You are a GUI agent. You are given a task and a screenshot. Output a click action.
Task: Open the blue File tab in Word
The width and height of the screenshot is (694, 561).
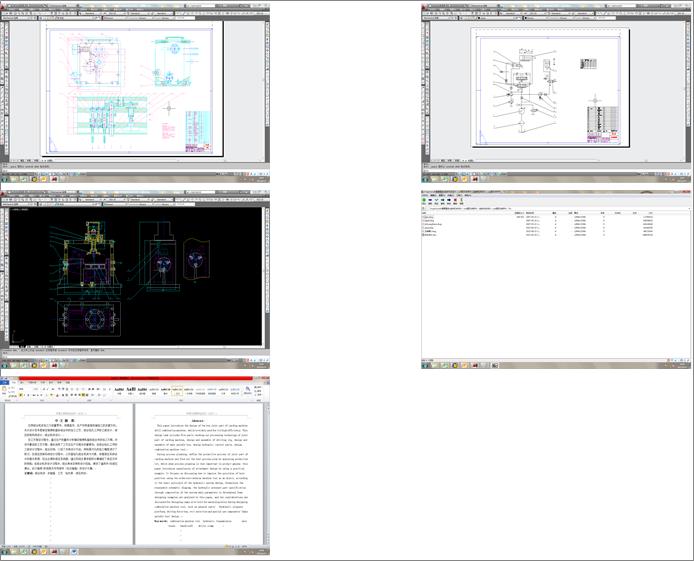pyautogui.click(x=4, y=382)
